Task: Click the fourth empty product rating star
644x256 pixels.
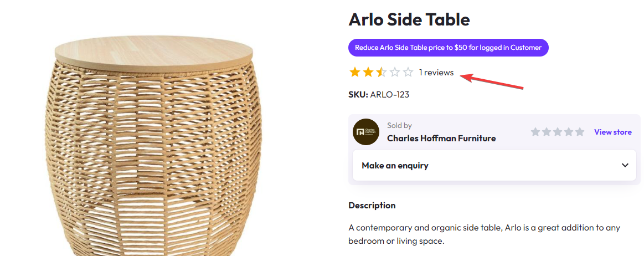Action: tap(395, 72)
